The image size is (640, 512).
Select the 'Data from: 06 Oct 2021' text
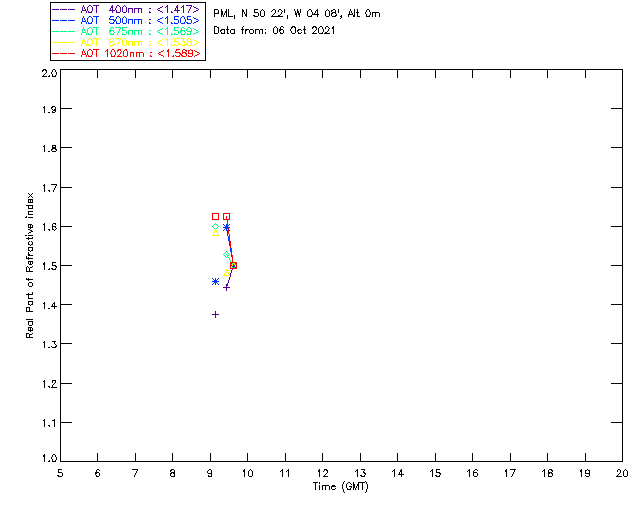[274, 31]
